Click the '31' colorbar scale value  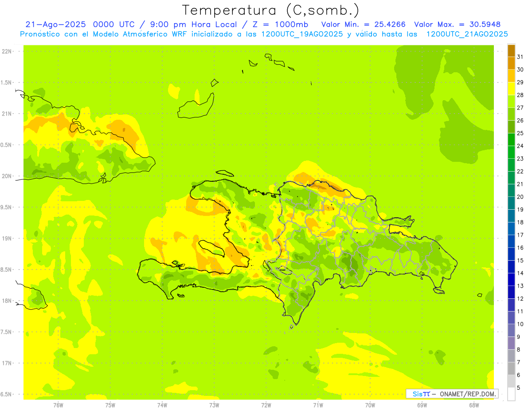(520, 57)
